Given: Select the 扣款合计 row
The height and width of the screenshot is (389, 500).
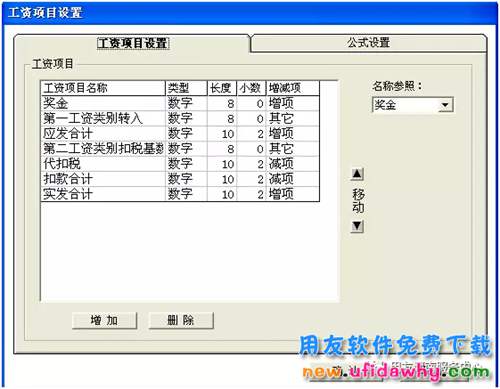Looking at the screenshot, I should [x=180, y=179].
